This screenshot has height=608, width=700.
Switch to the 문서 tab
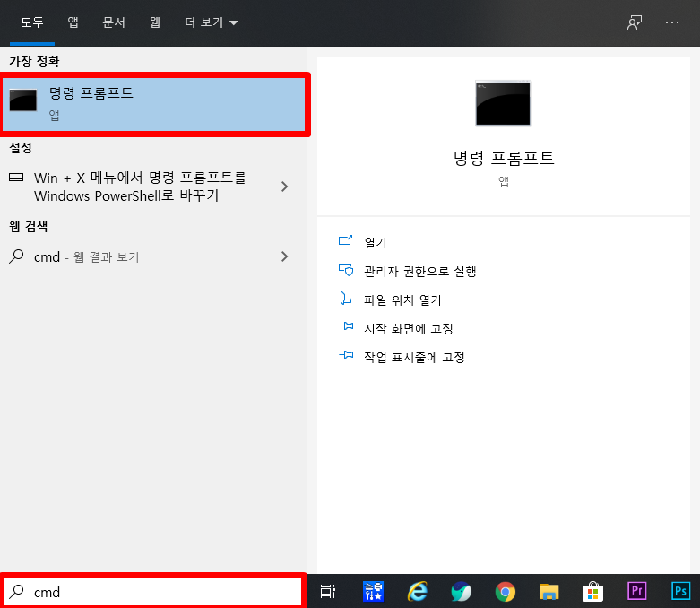[x=114, y=22]
